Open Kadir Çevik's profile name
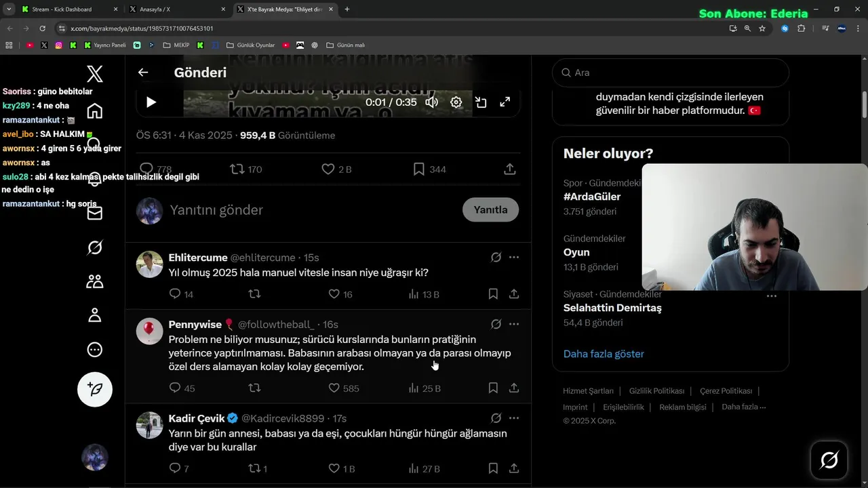This screenshot has width=868, height=488. coord(197,418)
